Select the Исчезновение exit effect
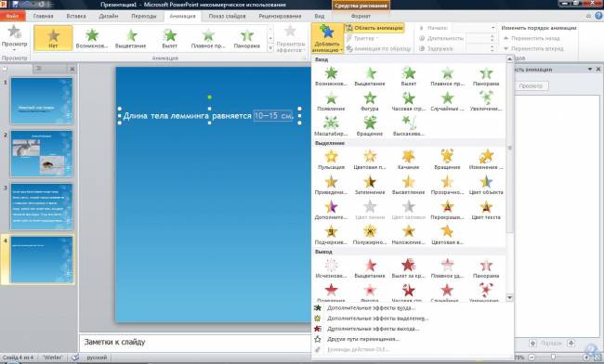Image resolution: width=604 pixels, height=364 pixels. 331,268
